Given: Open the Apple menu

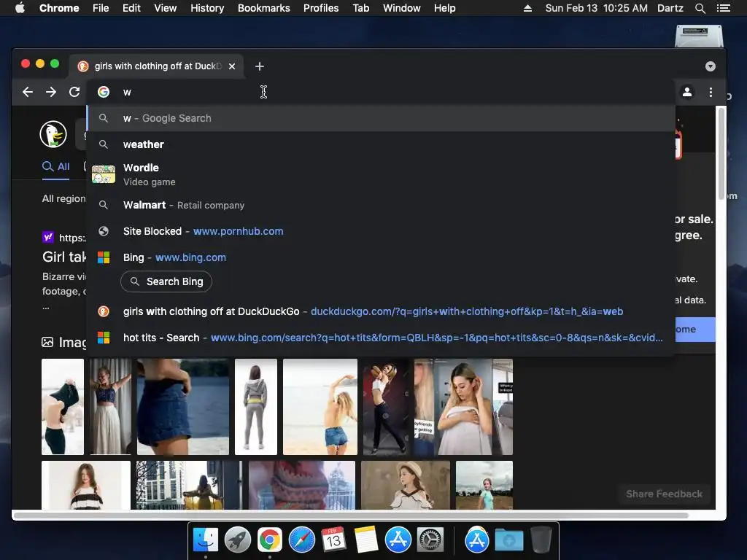Looking at the screenshot, I should point(20,8).
